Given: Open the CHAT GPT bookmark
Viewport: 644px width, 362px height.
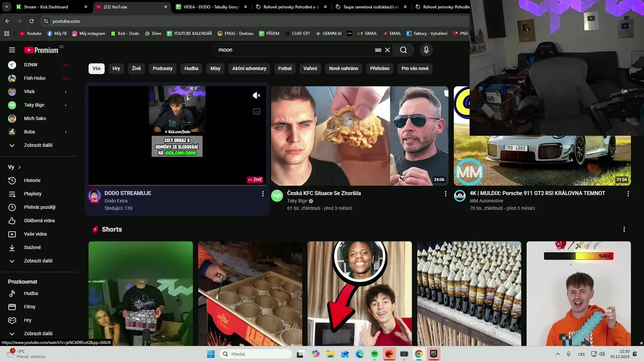Looking at the screenshot, I should [297, 34].
